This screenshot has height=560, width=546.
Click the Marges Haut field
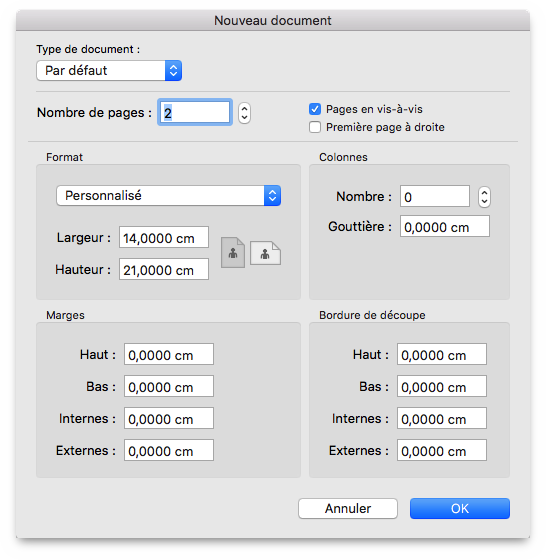(x=169, y=354)
